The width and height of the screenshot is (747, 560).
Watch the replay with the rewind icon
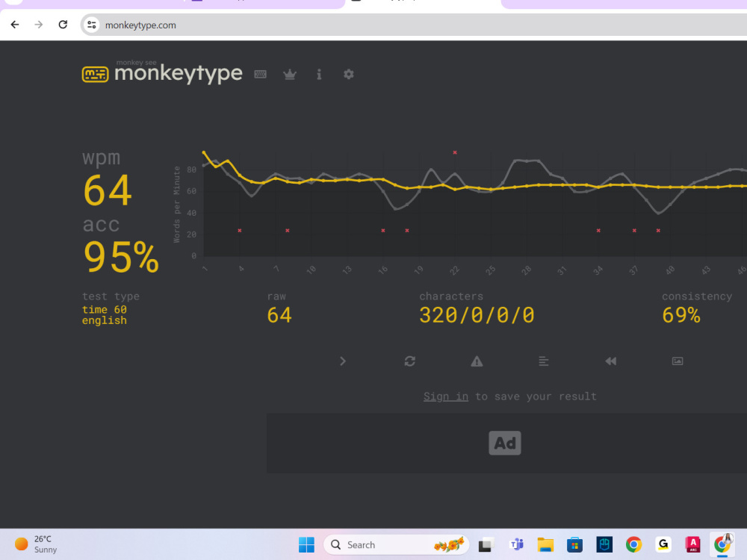pyautogui.click(x=611, y=361)
